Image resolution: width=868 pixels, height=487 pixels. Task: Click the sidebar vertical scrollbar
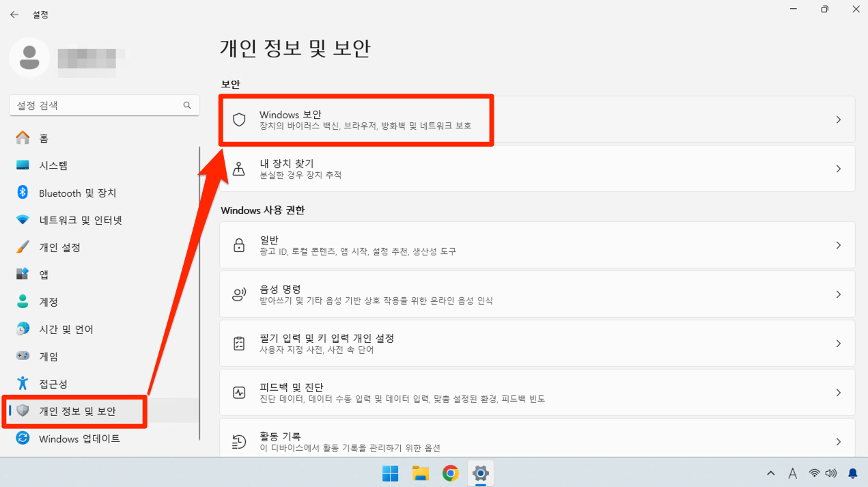[x=199, y=294]
